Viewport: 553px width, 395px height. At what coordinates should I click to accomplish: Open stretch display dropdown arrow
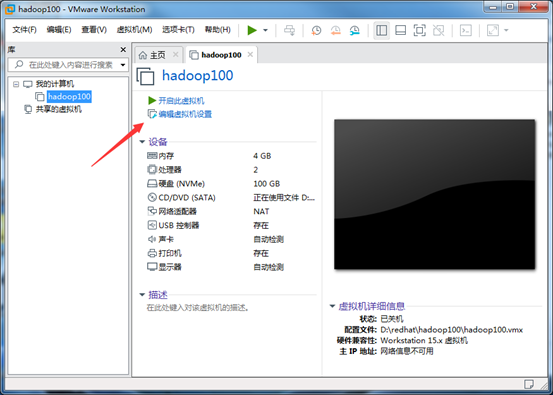click(x=506, y=30)
